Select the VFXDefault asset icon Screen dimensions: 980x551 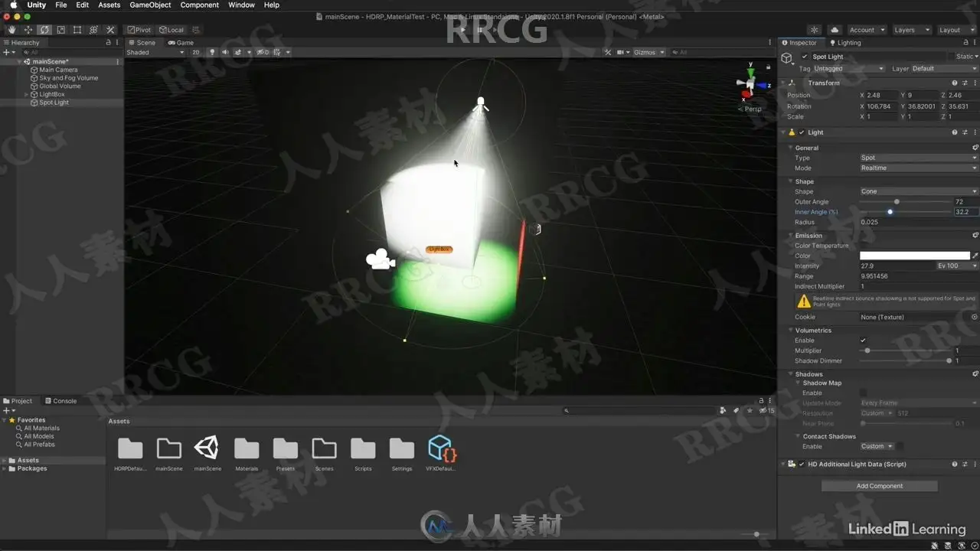(441, 448)
